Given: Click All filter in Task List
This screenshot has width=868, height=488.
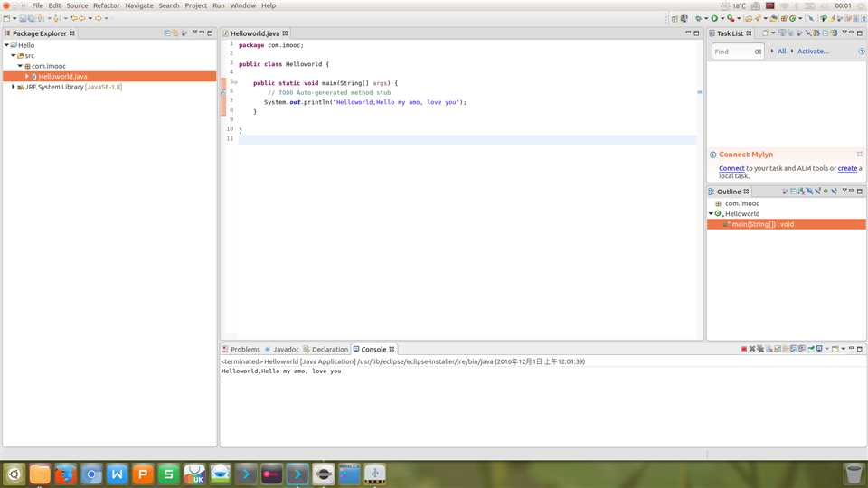Looking at the screenshot, I should [781, 52].
